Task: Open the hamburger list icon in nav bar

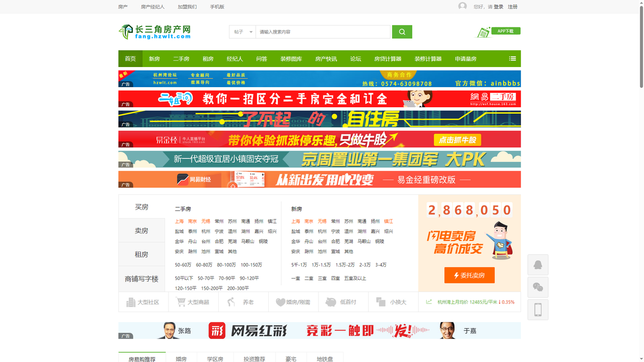Action: (513, 59)
